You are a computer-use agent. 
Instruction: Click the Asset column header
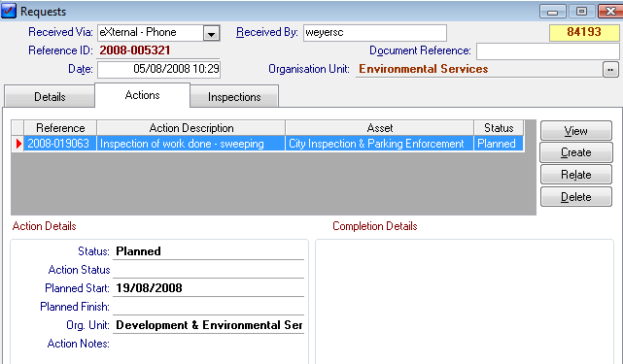(x=379, y=128)
